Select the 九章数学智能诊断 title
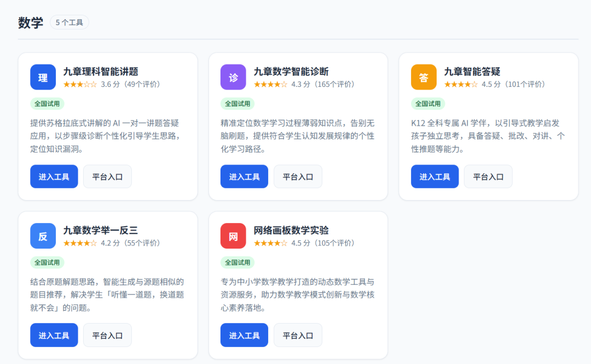591x364 pixels. coord(291,72)
